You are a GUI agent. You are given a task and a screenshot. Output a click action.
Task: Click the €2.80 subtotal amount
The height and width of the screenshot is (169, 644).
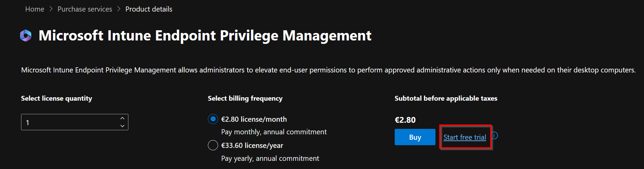click(x=405, y=120)
